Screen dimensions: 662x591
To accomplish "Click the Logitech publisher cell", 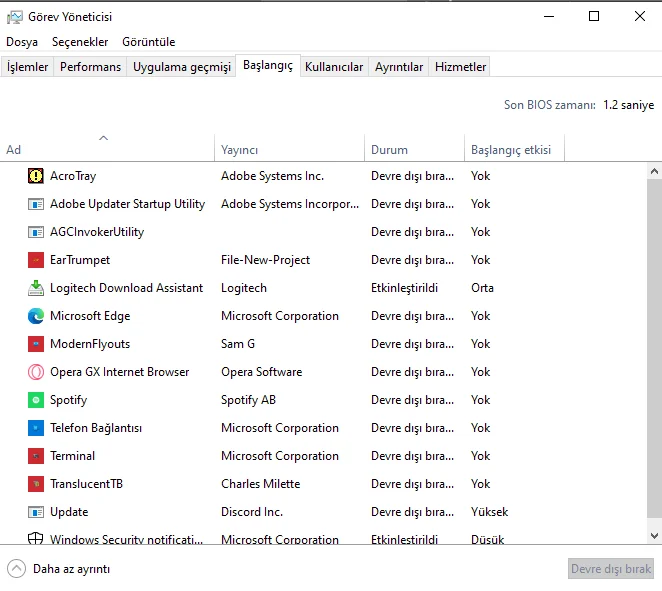I will tap(244, 287).
